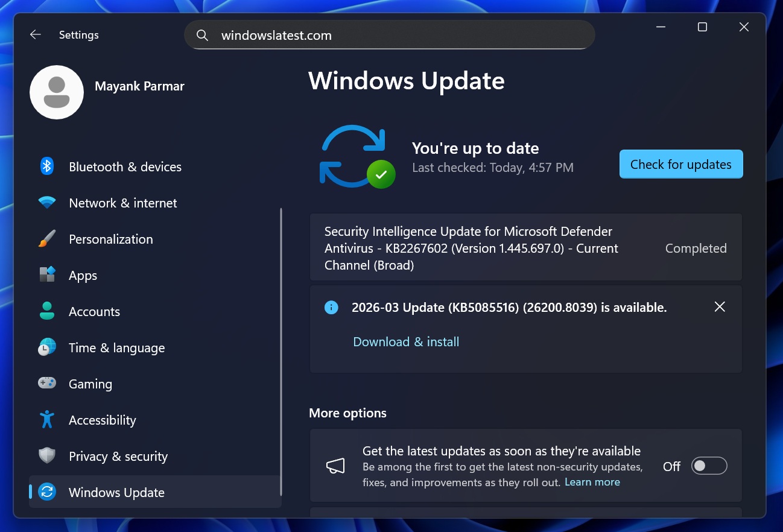
Task: Open the Learn more link
Action: point(592,482)
